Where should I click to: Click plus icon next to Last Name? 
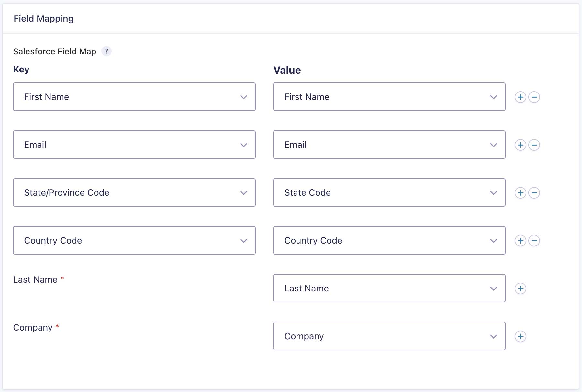(520, 289)
